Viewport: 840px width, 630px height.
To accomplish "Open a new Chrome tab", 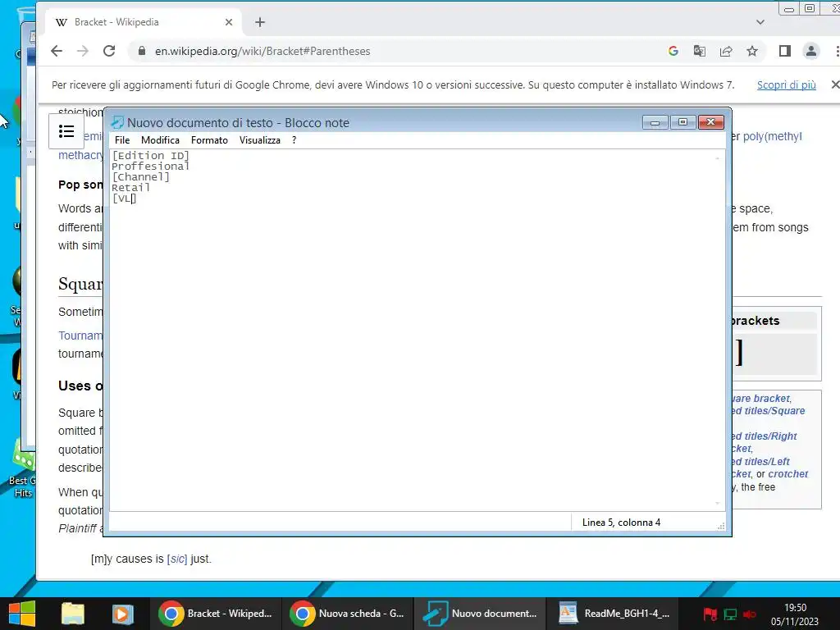I will [260, 22].
